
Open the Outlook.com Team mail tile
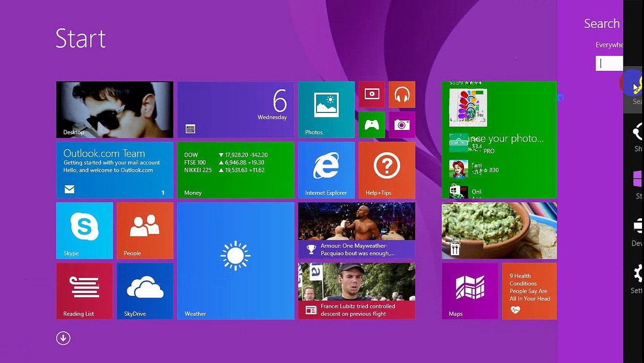[115, 170]
